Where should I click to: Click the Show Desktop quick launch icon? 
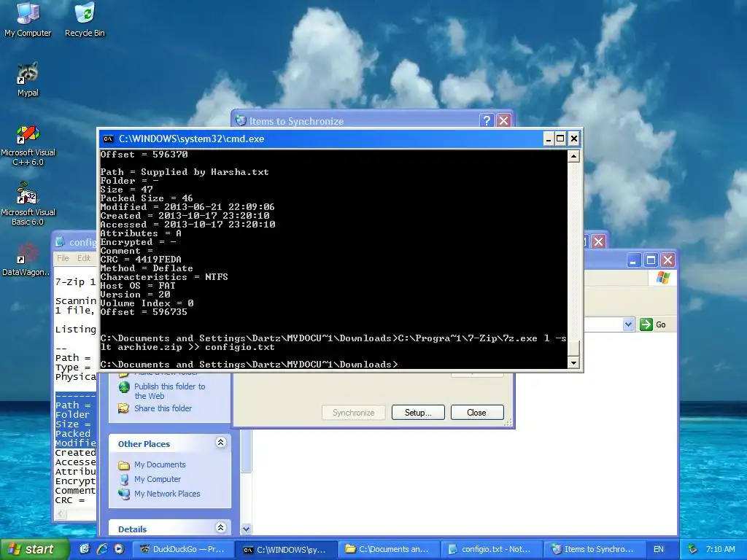pos(85,548)
